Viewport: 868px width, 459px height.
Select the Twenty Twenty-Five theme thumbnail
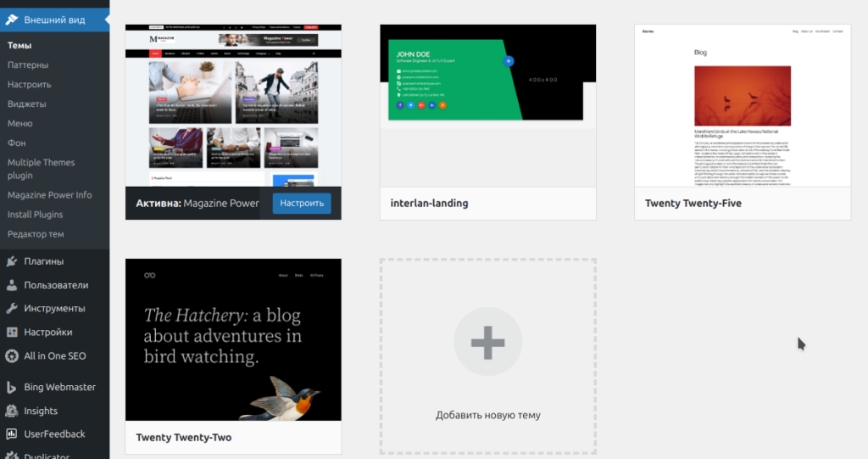click(x=742, y=105)
